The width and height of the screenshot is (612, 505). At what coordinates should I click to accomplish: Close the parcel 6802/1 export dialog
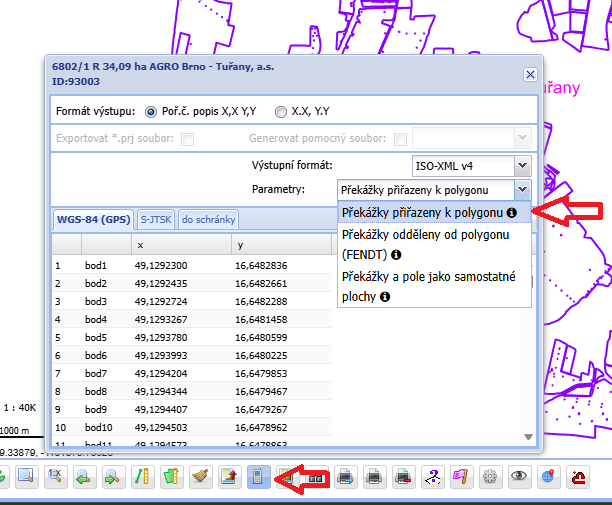click(x=530, y=75)
